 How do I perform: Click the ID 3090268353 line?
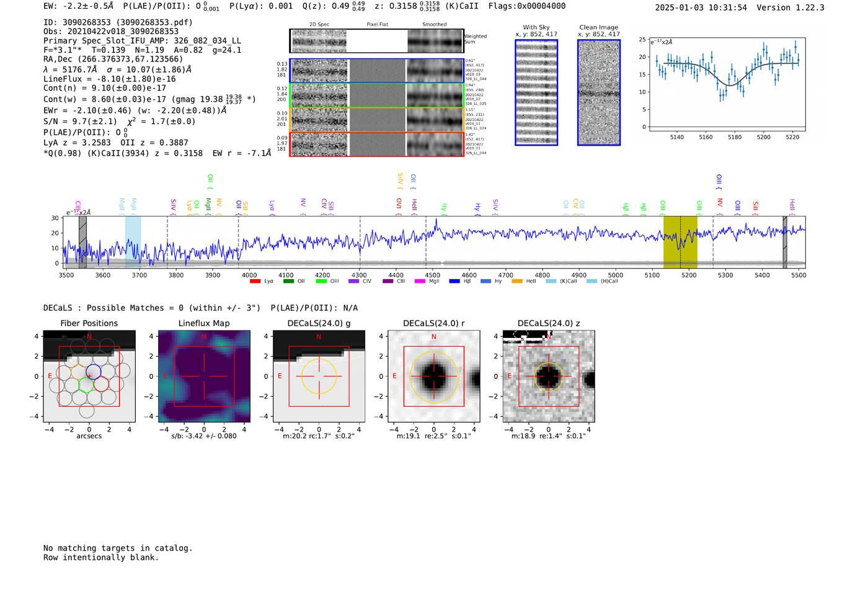pyautogui.click(x=118, y=22)
